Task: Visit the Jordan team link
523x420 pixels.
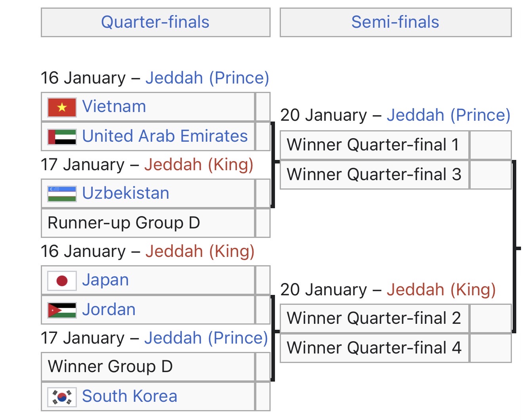Action: coord(109,310)
